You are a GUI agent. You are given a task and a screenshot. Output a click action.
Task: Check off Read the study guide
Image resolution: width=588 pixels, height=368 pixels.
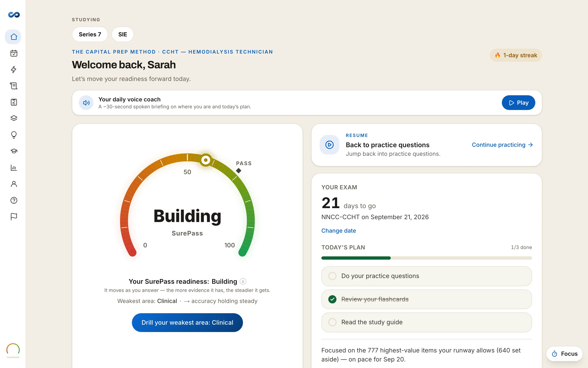coord(332,322)
